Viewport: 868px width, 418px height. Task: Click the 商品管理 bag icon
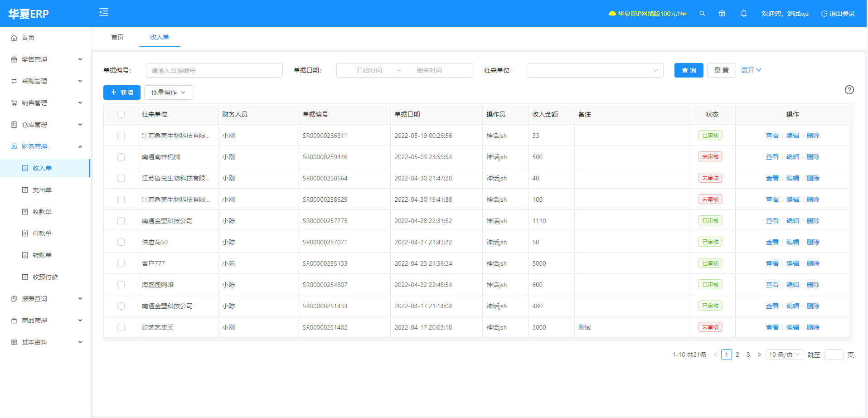[x=14, y=321]
